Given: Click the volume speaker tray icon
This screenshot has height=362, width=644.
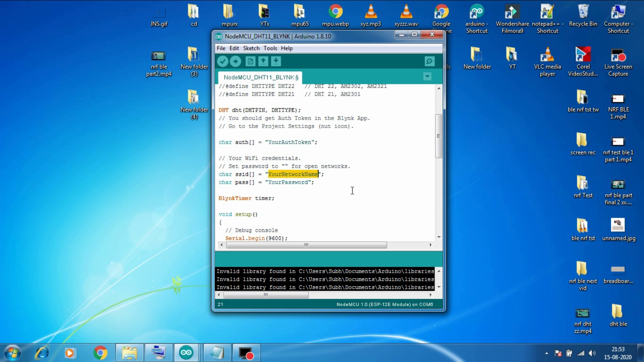Looking at the screenshot, I should click(592, 353).
